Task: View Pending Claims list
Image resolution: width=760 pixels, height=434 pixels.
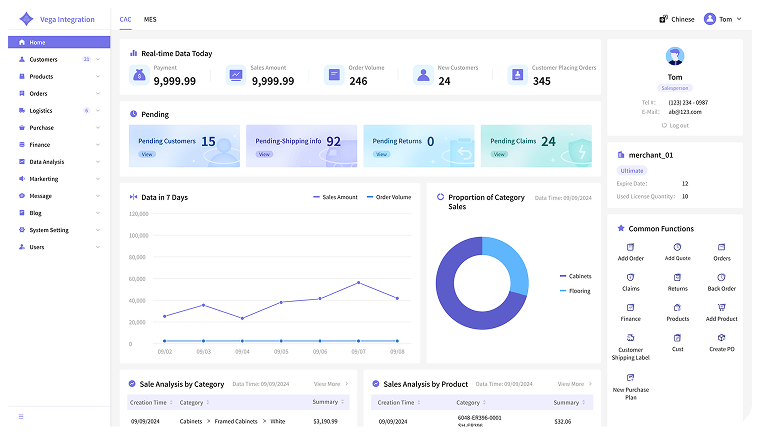Action: (499, 154)
